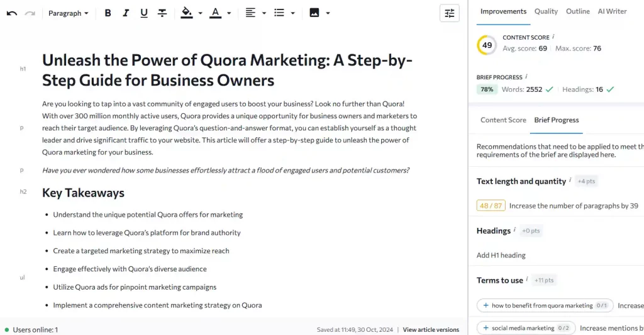Toggle underline formatting
644x335 pixels.
(x=144, y=13)
